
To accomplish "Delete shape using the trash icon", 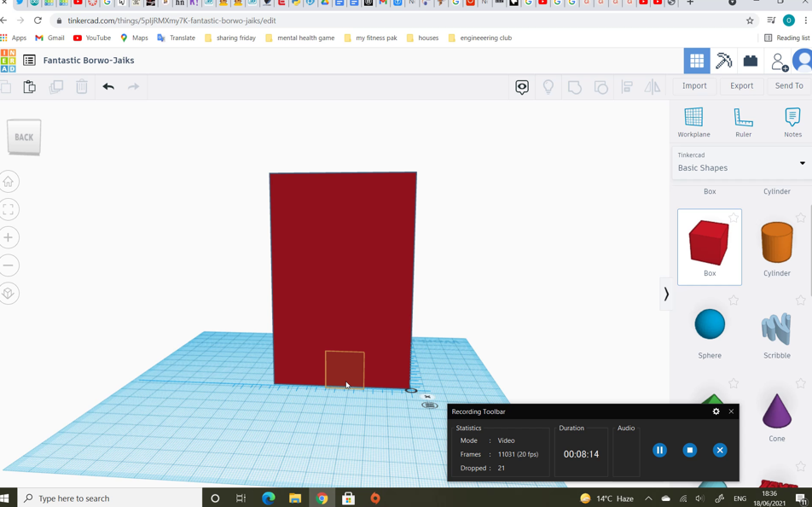I will [x=81, y=86].
